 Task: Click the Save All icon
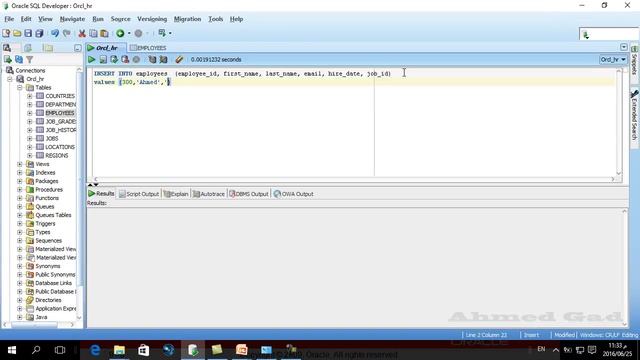(39, 33)
